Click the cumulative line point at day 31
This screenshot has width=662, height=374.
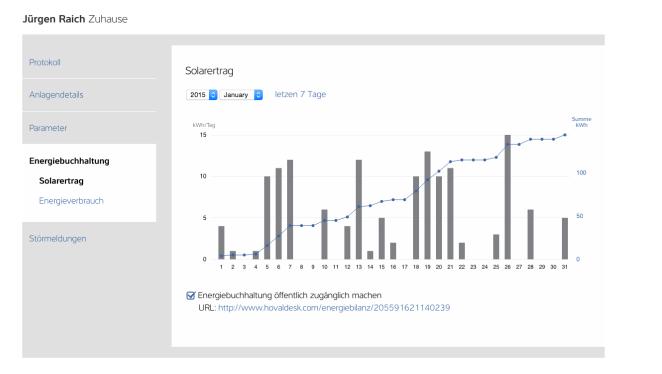(x=565, y=135)
